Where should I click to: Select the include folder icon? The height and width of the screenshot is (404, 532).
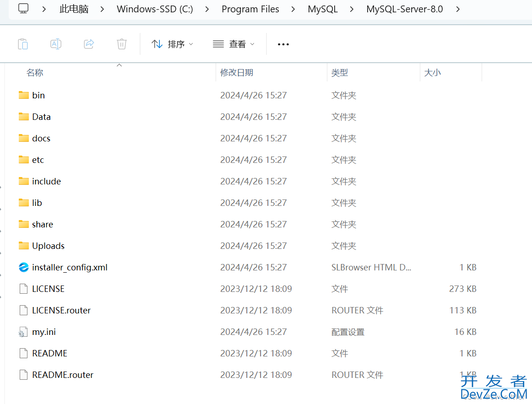click(x=23, y=181)
